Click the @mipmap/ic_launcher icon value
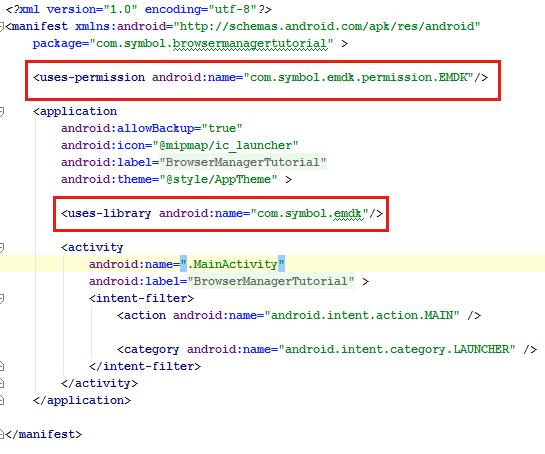 [225, 146]
